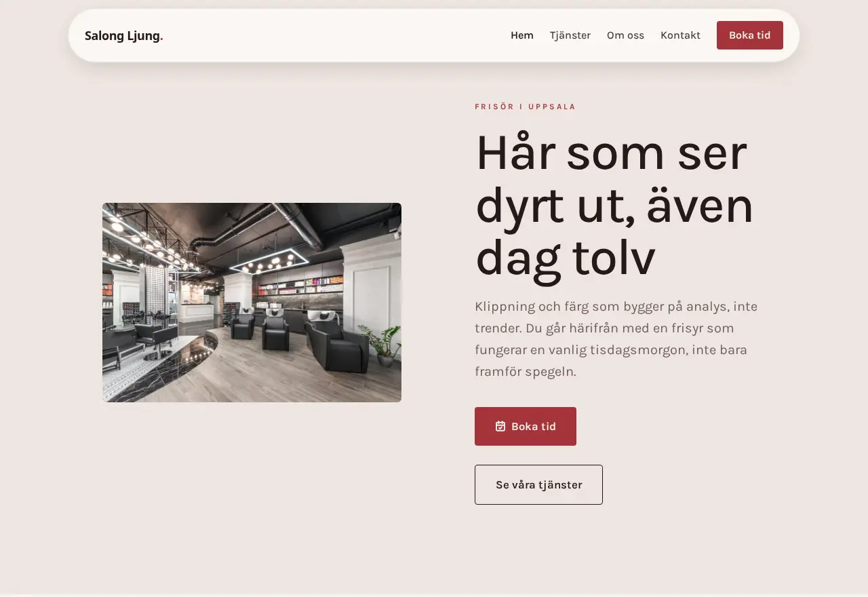Click the paragraph starting 'Klippning och färg'
The height and width of the screenshot is (597, 868).
(x=617, y=339)
